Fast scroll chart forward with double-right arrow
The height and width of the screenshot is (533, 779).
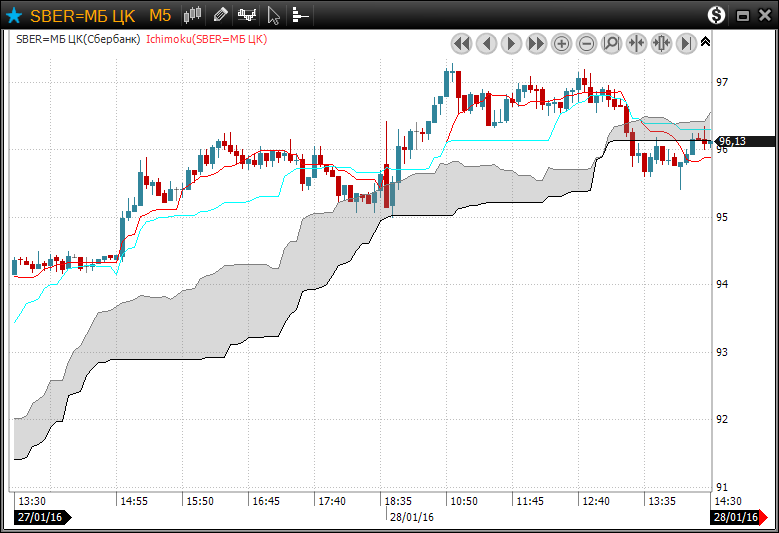(x=536, y=43)
